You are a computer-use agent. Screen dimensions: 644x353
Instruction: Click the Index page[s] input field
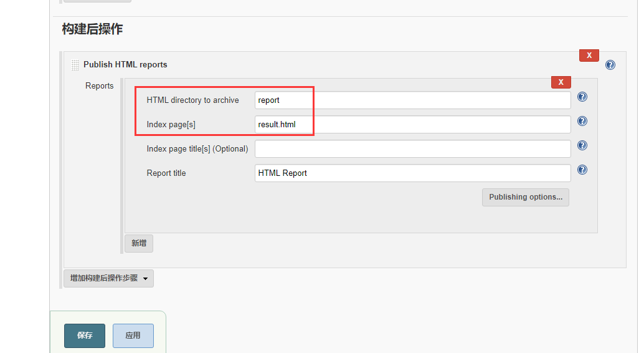pyautogui.click(x=412, y=124)
